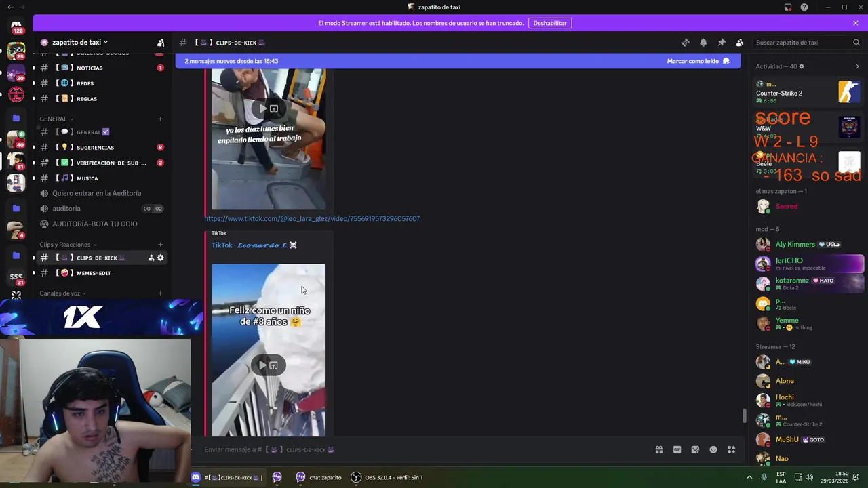Open the inbox icon in title bar
Viewport: 868px width, 488px height.
788,7
